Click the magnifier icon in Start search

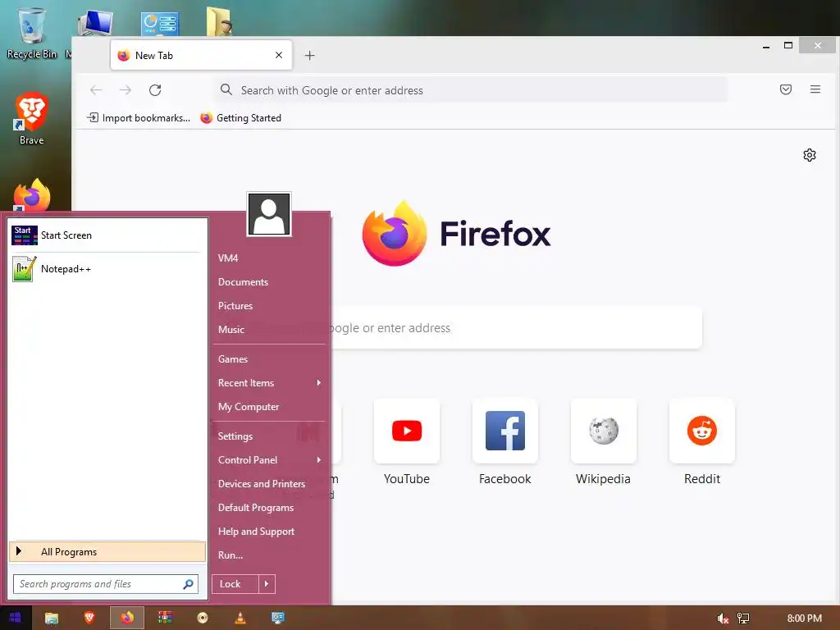tap(189, 584)
